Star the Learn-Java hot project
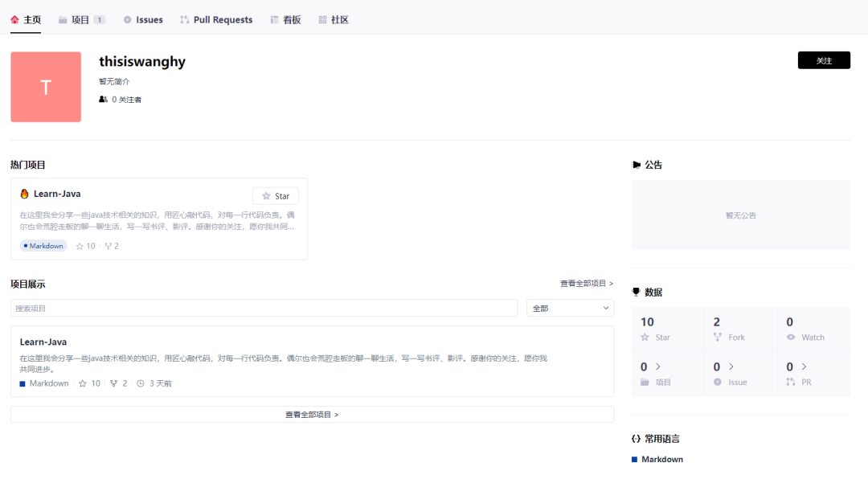868x483 pixels. tap(276, 196)
